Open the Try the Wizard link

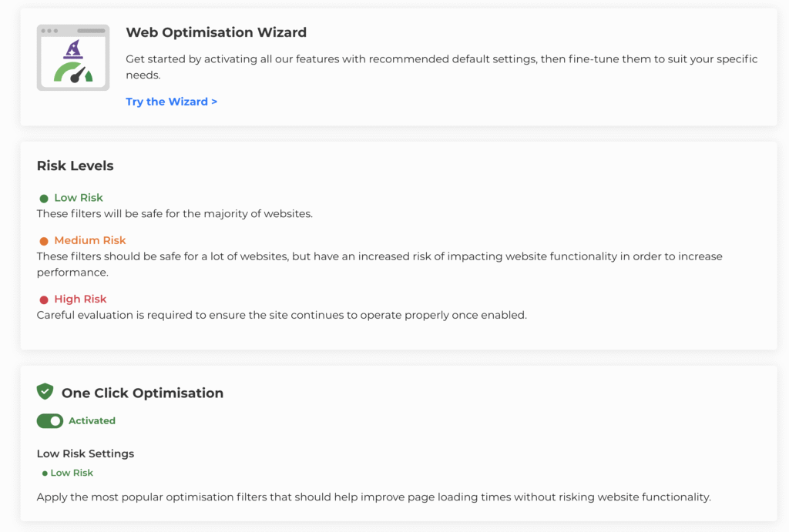(171, 102)
